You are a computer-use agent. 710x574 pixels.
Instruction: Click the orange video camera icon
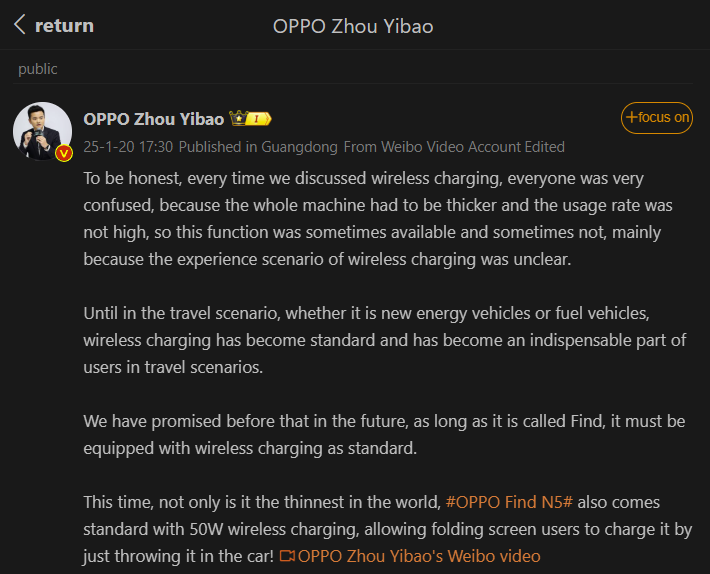point(287,556)
